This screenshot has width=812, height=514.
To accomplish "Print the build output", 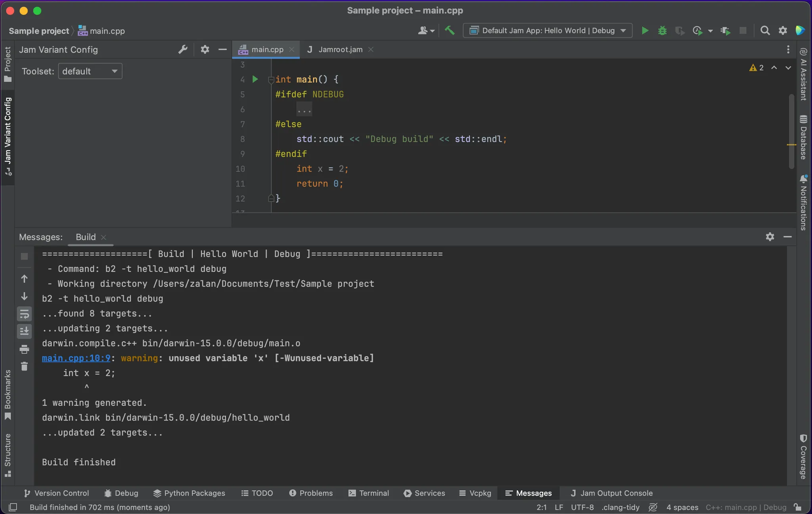I will tap(24, 349).
